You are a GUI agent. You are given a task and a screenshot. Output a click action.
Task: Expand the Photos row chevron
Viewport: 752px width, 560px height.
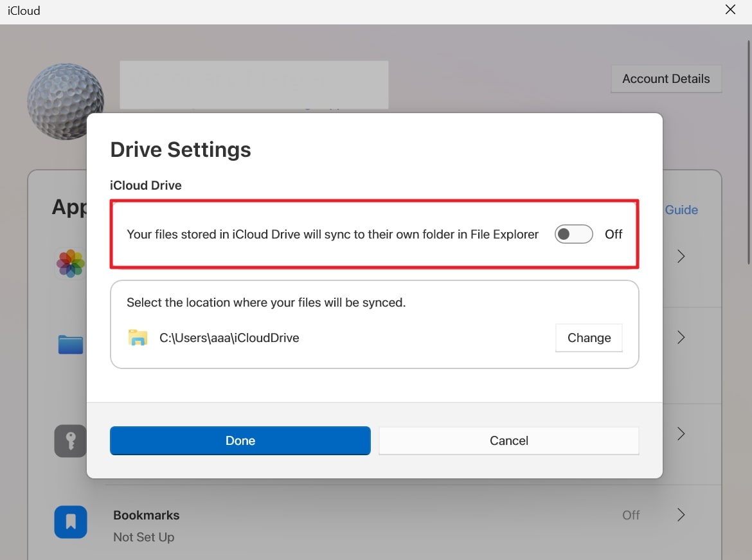tap(681, 257)
